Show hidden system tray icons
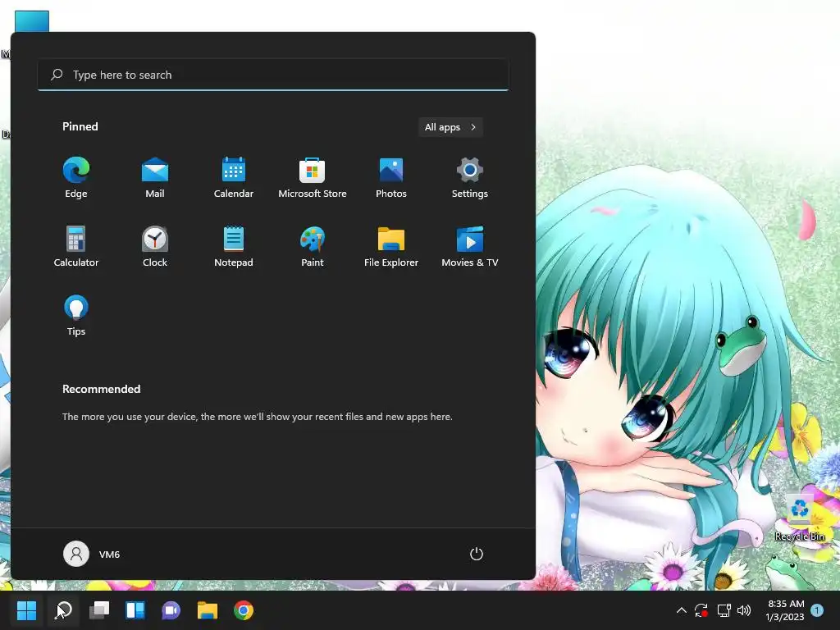Screen dimensions: 840x630 coord(681,610)
